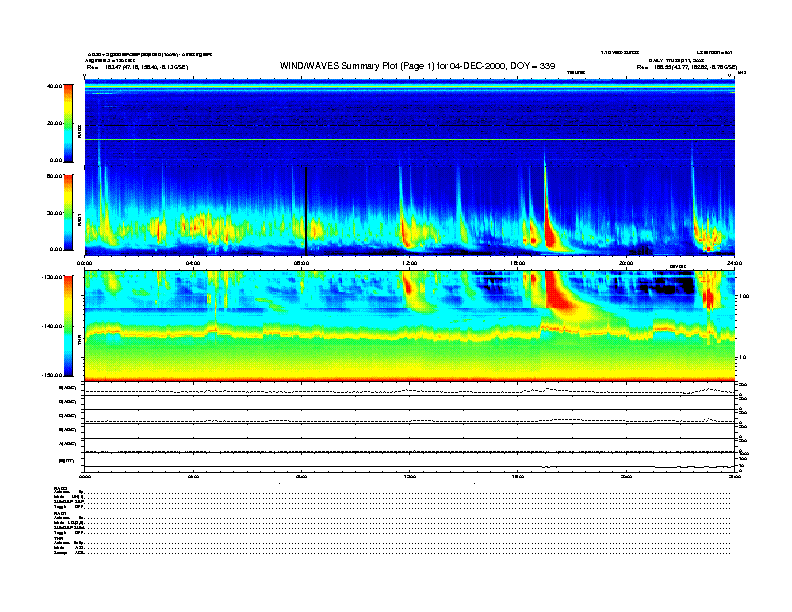792x612 pixels.
Task: Click the WIND/WAVES Summary Plot title
Action: 417,66
